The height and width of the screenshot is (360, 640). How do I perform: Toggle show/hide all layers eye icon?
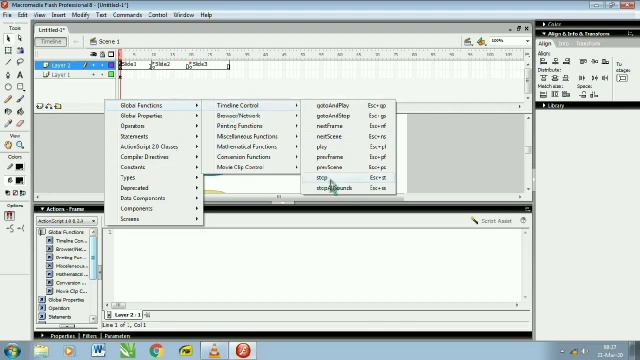point(93,54)
